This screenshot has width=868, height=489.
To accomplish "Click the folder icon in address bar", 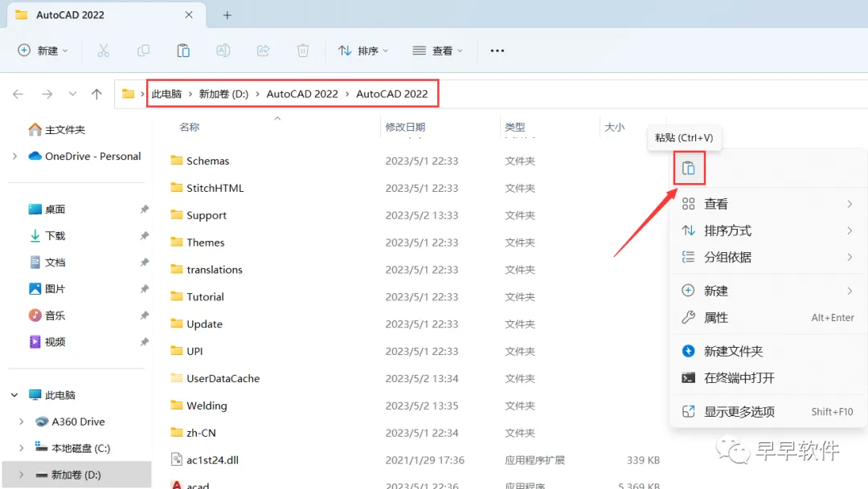I will point(128,93).
